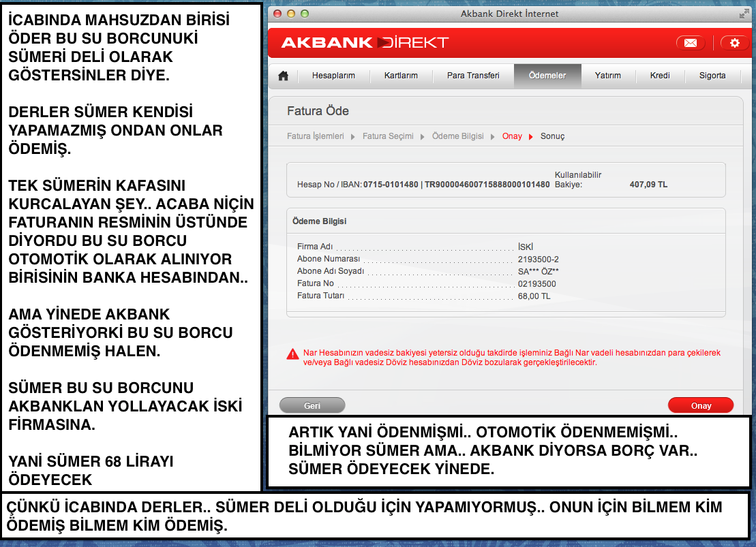
Task: Click the fullscreen arrows in title bar
Action: click(x=744, y=14)
